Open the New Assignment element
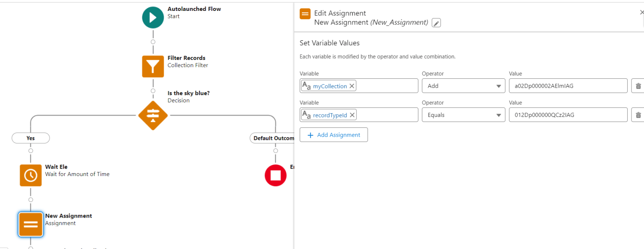Screen dimensions: 644x249 30,224
